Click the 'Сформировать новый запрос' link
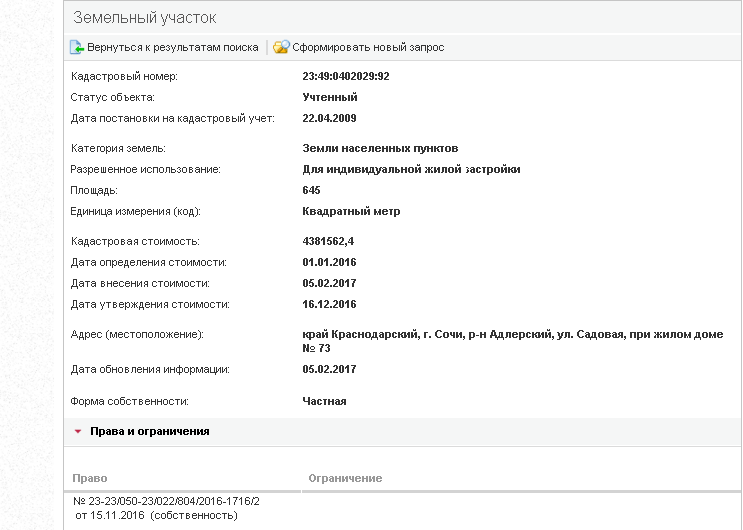The width and height of the screenshot is (743, 530). pos(367,47)
